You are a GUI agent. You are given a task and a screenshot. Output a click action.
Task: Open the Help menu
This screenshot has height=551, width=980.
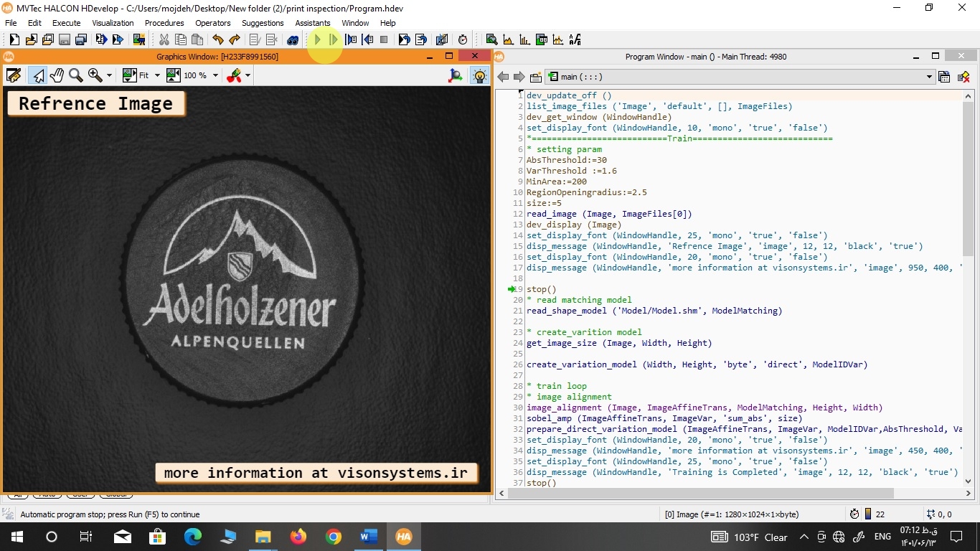click(x=388, y=23)
